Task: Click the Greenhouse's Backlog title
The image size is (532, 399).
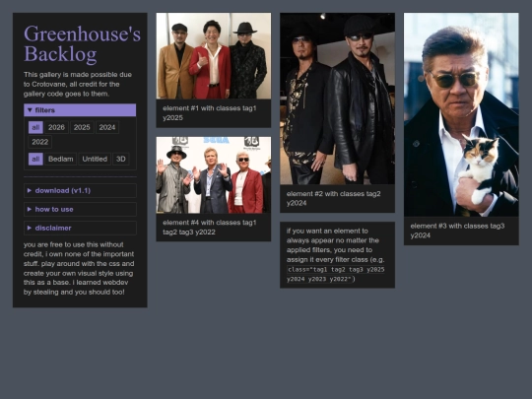Action: pos(82,43)
